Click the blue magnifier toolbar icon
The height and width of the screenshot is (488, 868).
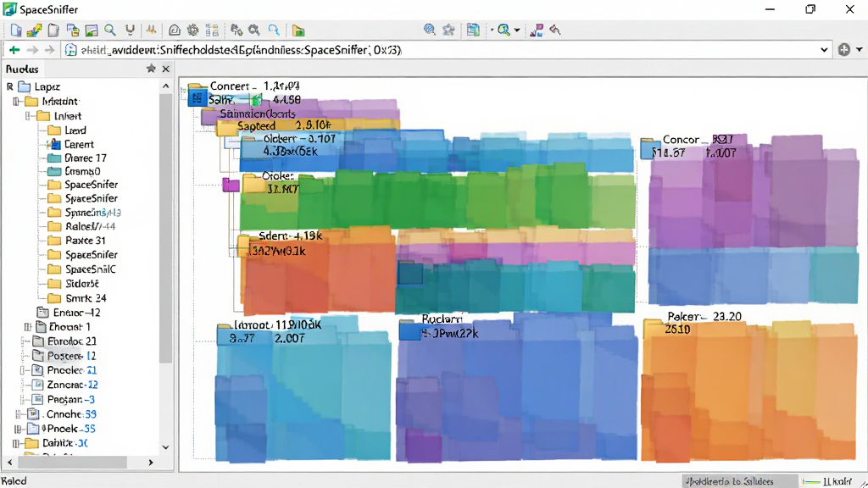coord(274,30)
